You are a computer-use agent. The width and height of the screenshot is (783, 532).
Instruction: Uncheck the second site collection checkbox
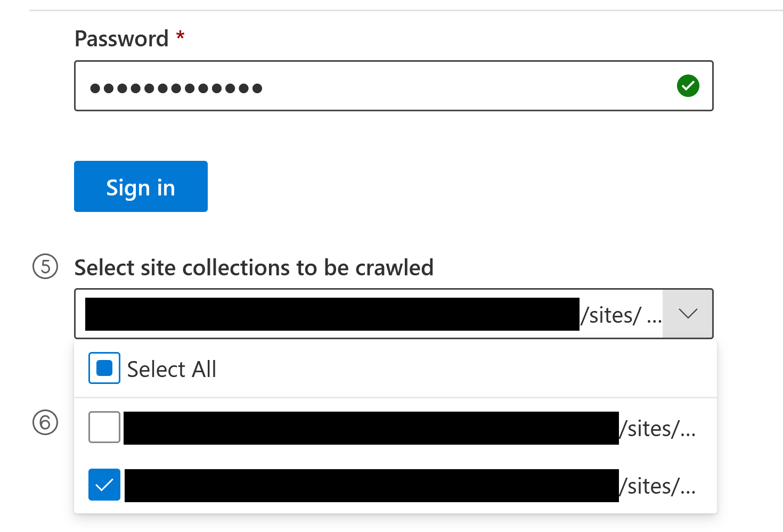(104, 485)
